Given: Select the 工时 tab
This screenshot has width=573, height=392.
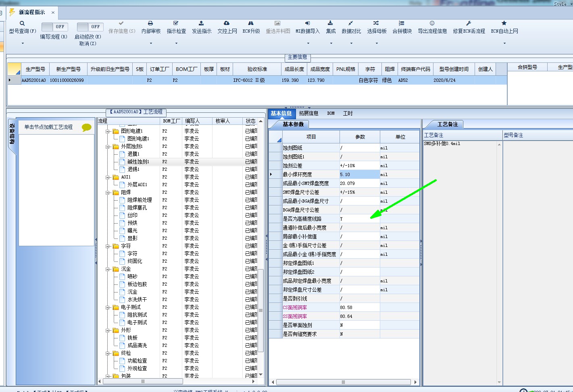Looking at the screenshot, I should pos(348,114).
